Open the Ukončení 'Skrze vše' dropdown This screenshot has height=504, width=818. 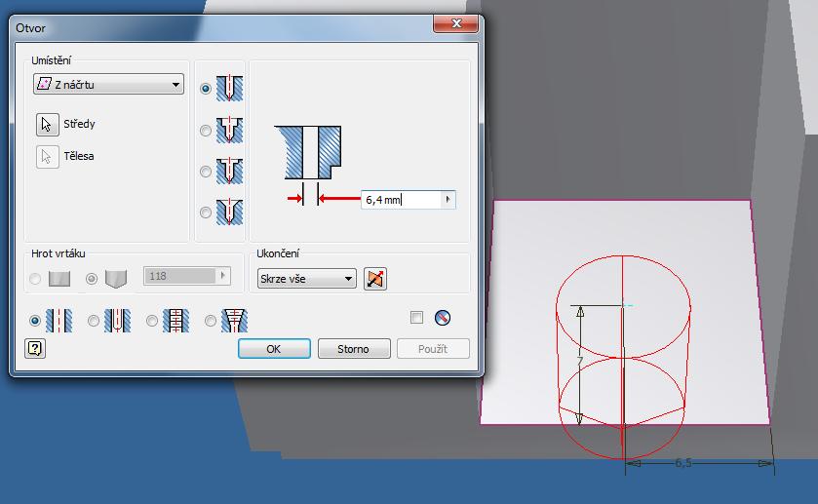[x=306, y=279]
